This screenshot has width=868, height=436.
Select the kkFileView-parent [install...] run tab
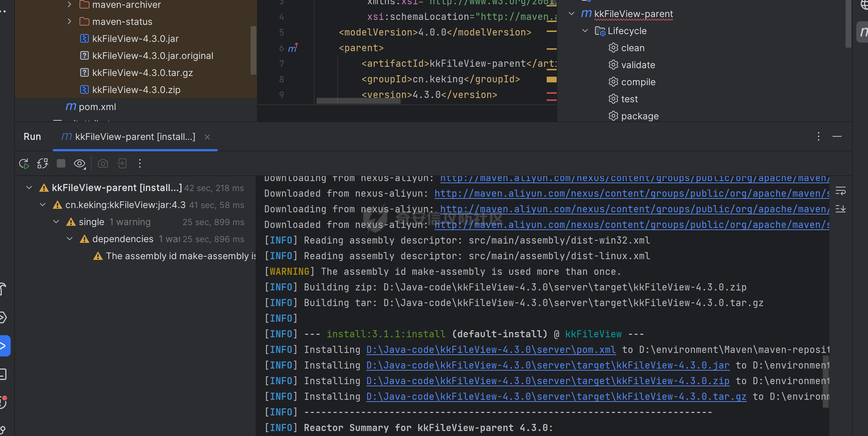tap(135, 137)
